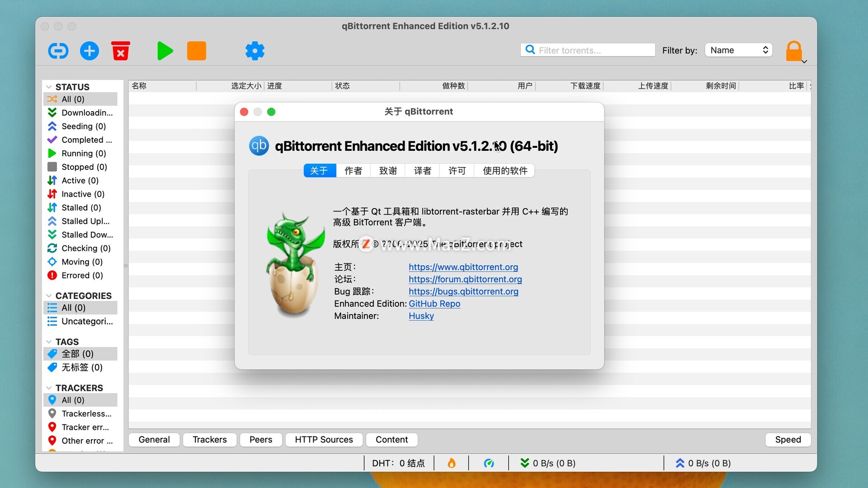Select Errored (0) status filter
This screenshot has width=868, height=488.
[x=80, y=275]
